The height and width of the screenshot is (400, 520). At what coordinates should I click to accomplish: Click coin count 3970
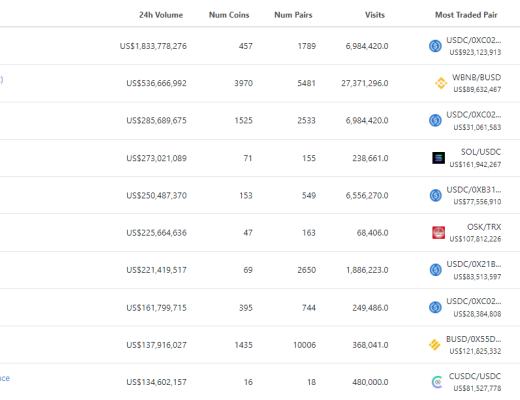pos(243,83)
